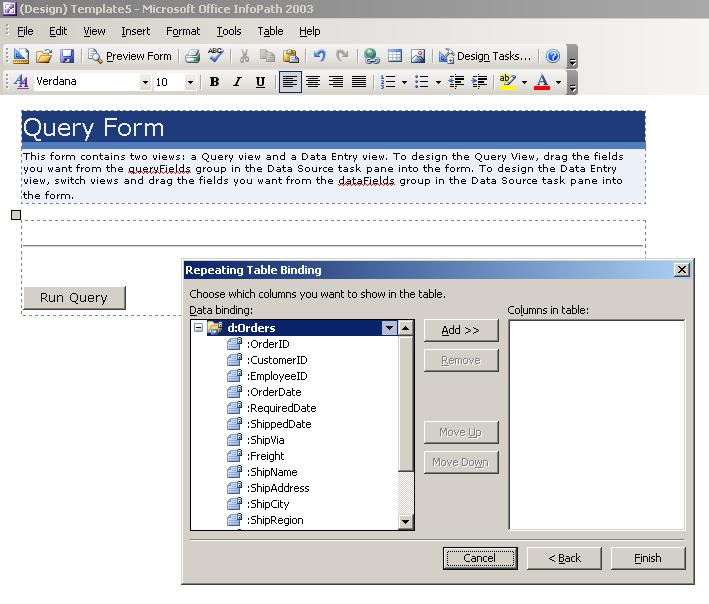Click the Decrease Indent icon

[x=456, y=82]
